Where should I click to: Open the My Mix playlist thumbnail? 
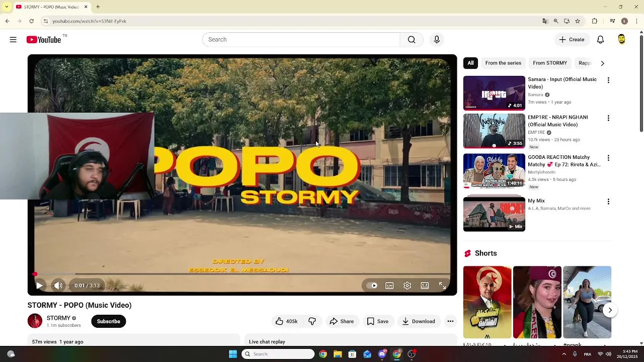coord(494,214)
